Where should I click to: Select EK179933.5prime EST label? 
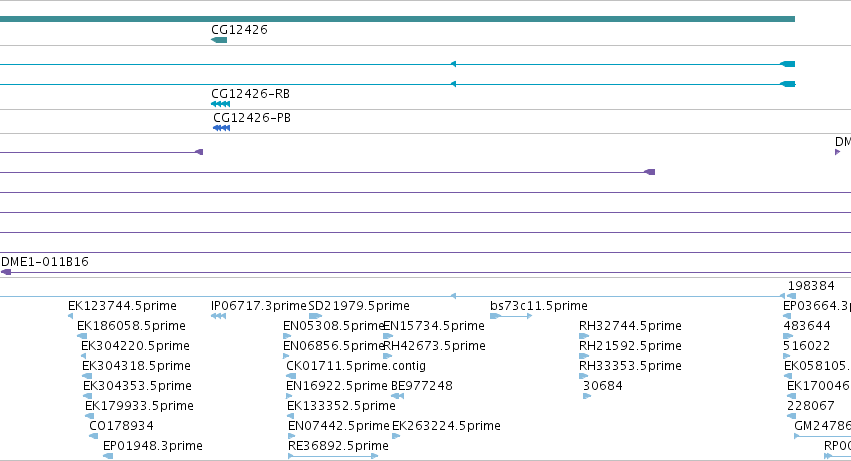click(x=139, y=406)
